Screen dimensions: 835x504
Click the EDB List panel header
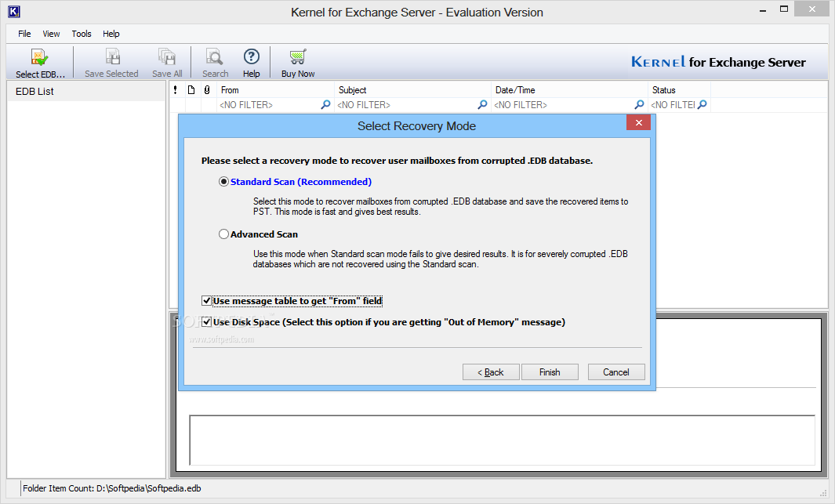pyautogui.click(x=86, y=91)
